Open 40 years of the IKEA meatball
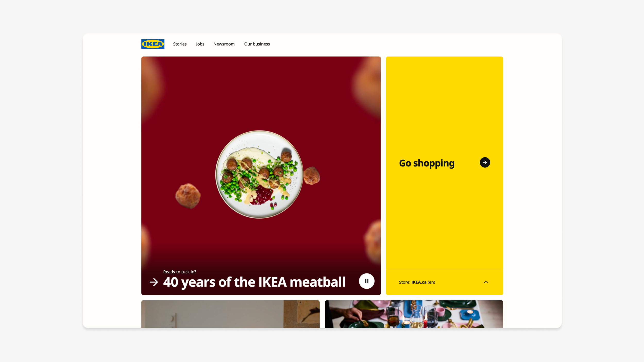644x362 pixels. (254, 282)
